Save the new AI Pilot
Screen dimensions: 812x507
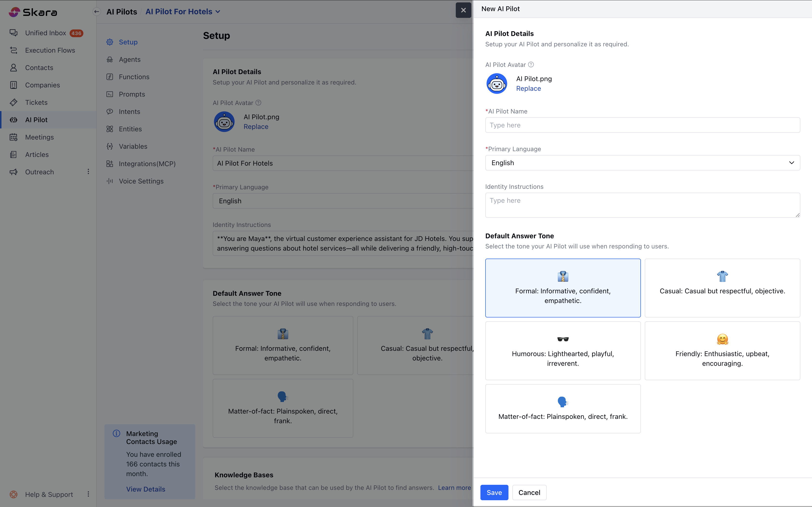click(x=494, y=492)
